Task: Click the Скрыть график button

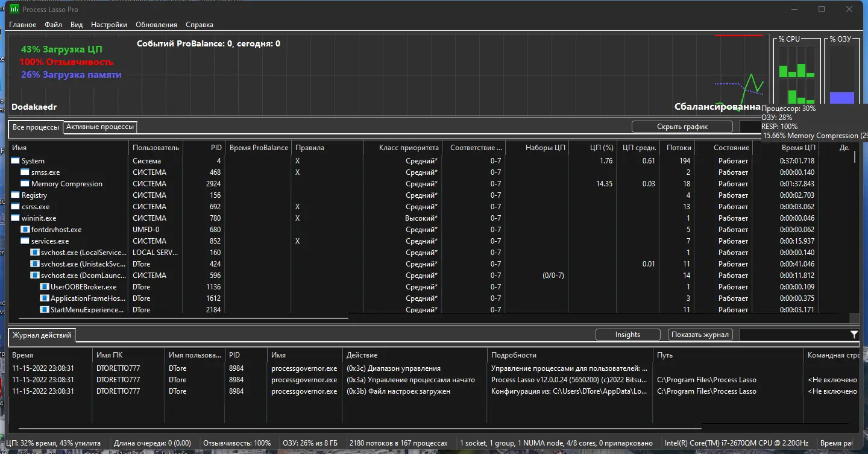Action: point(682,127)
